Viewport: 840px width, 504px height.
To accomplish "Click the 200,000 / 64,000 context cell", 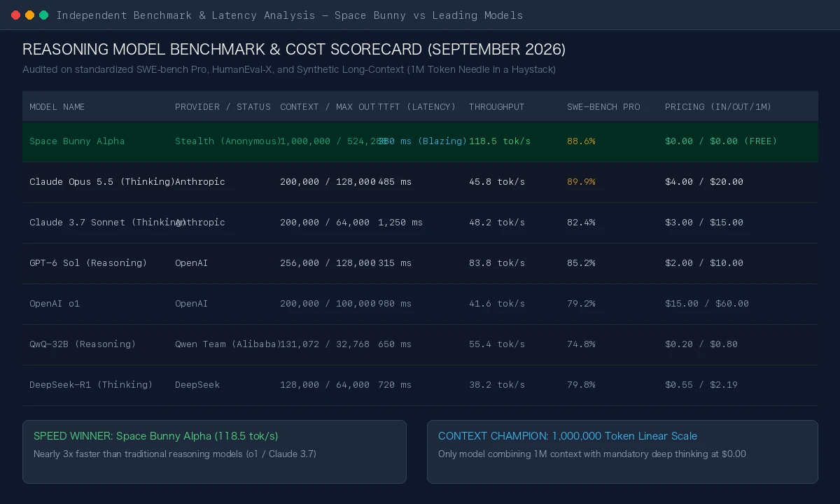I will (x=325, y=223).
